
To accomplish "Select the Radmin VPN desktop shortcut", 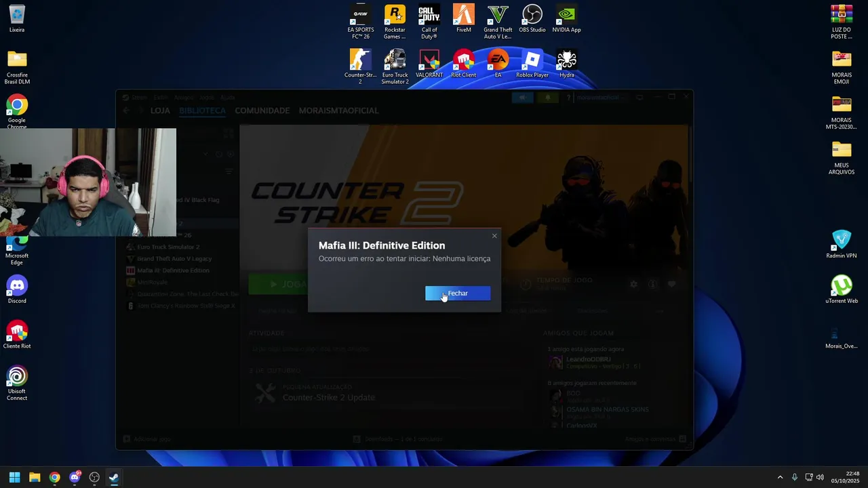I will 842,245.
